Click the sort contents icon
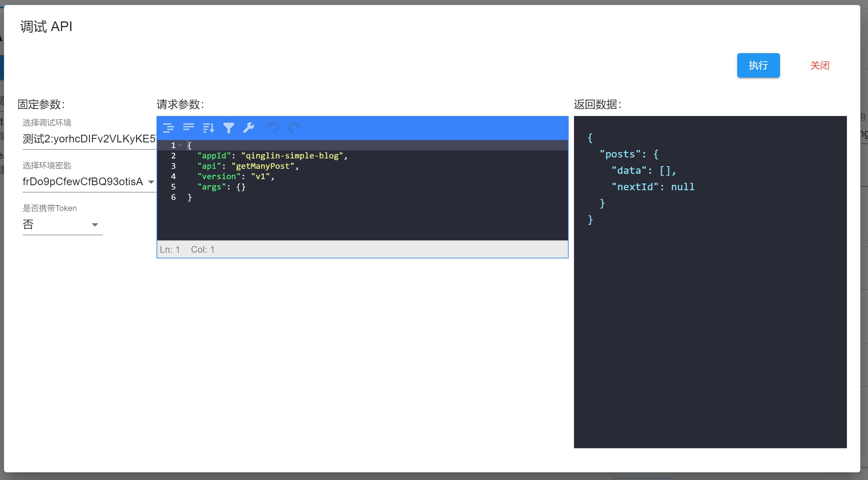The image size is (868, 480). click(x=209, y=128)
